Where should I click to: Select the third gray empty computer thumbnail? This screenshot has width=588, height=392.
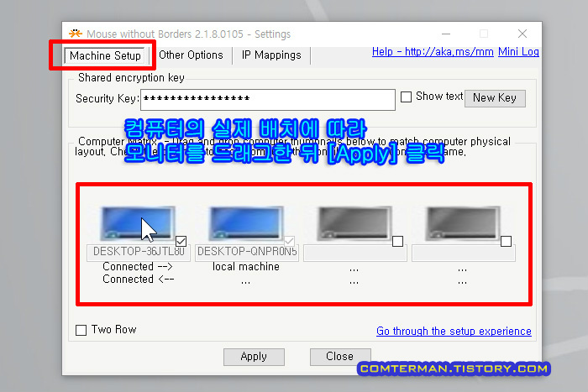pyautogui.click(x=354, y=223)
